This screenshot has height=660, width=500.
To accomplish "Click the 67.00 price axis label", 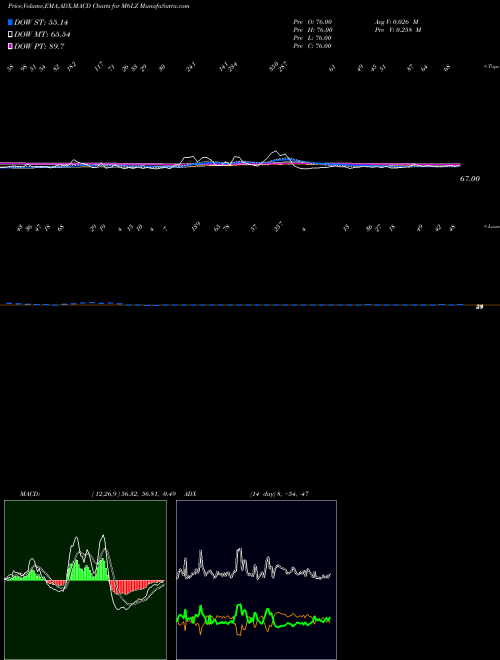I will coord(470,179).
